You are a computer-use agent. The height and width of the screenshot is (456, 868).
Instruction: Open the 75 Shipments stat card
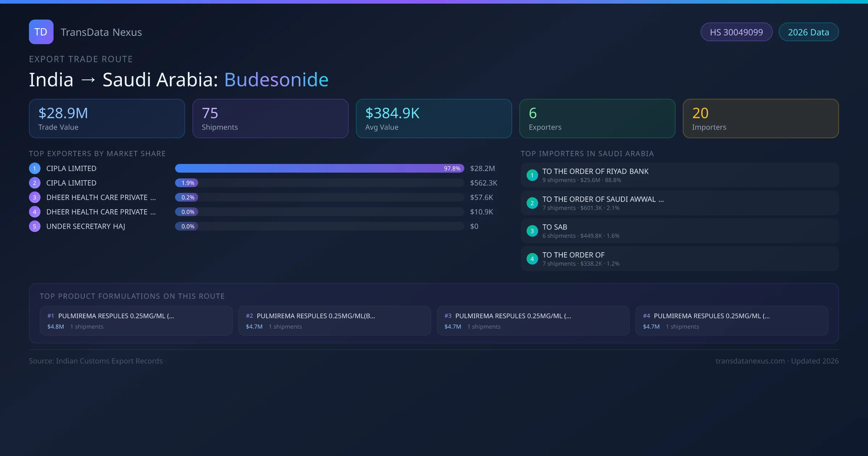click(x=270, y=119)
